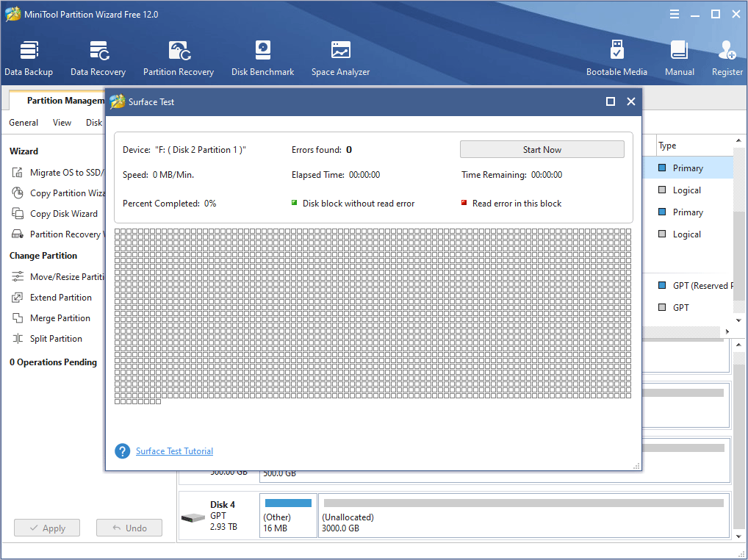Viewport: 748px width, 560px height.
Task: Open the Surface Test Tutorial link
Action: (x=175, y=451)
